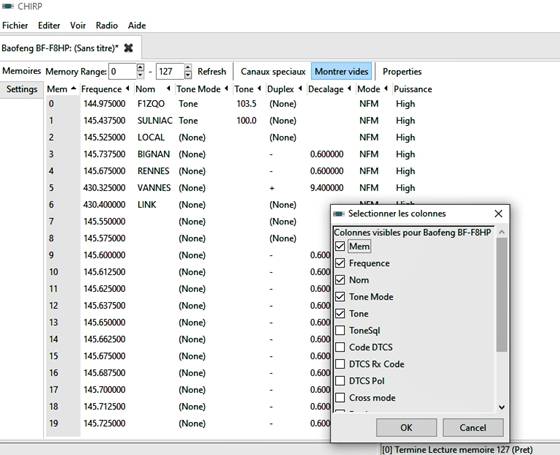
Task: Open the Editer menu
Action: pyautogui.click(x=49, y=25)
